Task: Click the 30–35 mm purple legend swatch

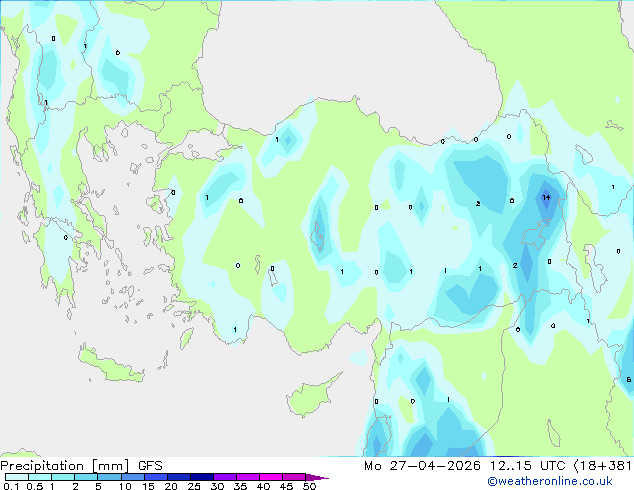Action: coord(224,477)
